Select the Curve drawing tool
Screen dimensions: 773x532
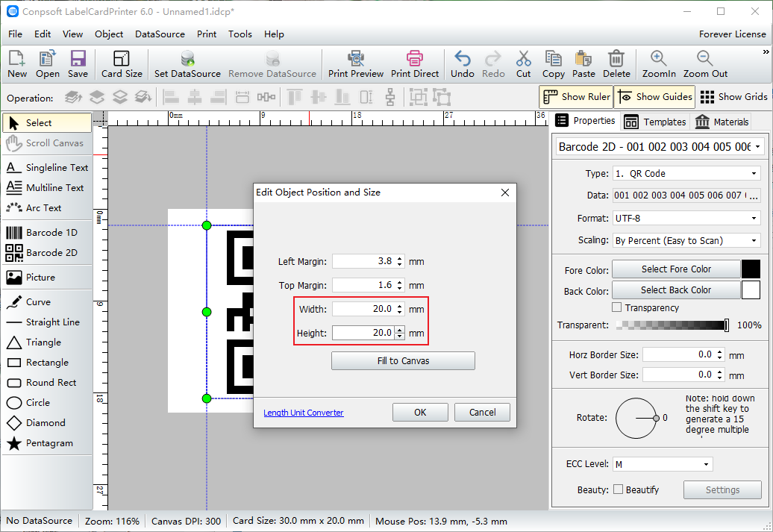[47, 301]
